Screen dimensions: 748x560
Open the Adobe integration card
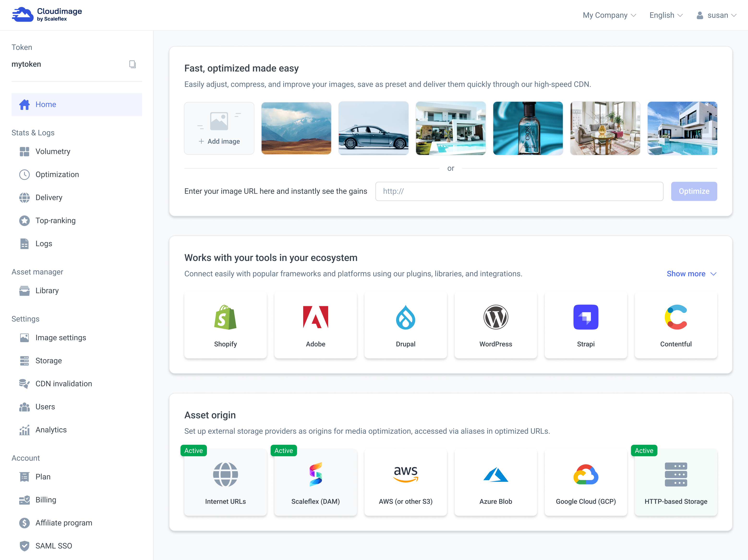tap(315, 325)
